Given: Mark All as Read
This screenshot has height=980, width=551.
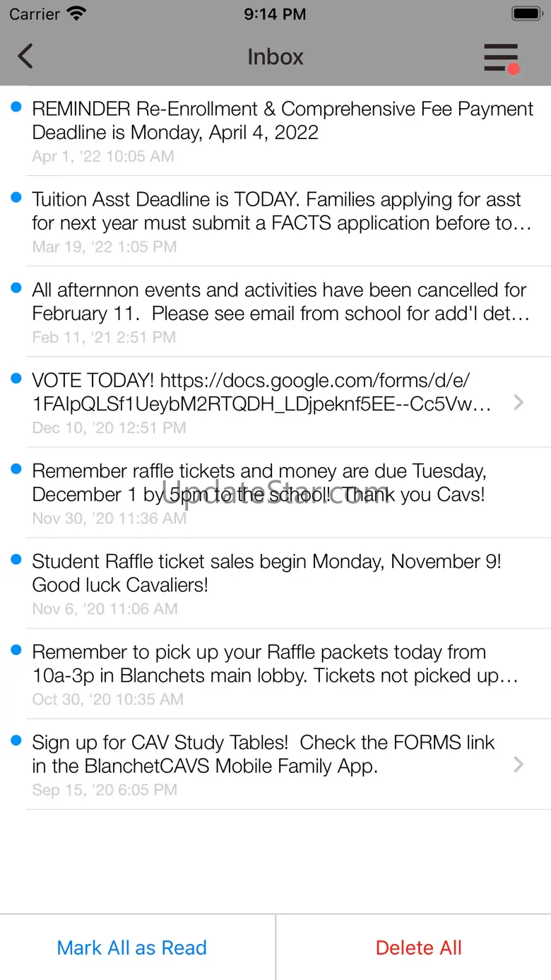Looking at the screenshot, I should tap(132, 947).
